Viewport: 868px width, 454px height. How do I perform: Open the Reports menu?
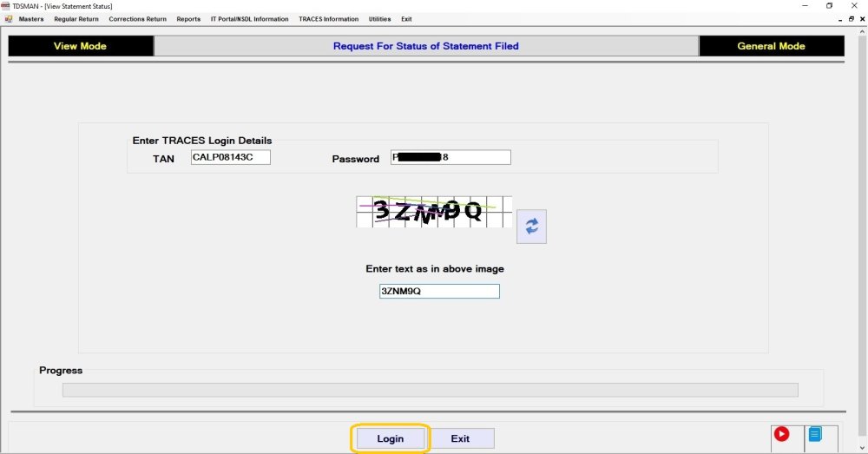tap(188, 19)
